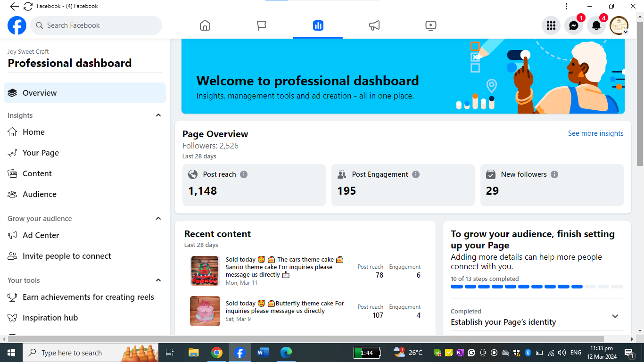The height and width of the screenshot is (362, 644).
Task: Expand Establish your Page's identity section
Action: pyautogui.click(x=615, y=316)
